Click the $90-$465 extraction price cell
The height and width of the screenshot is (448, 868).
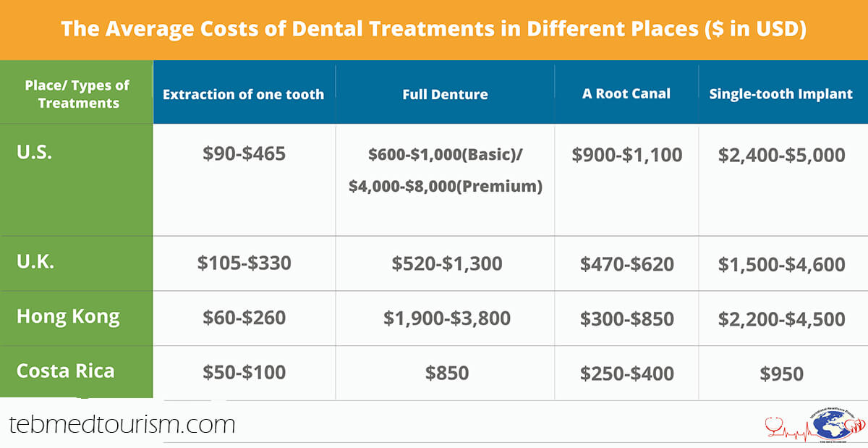coord(244,153)
